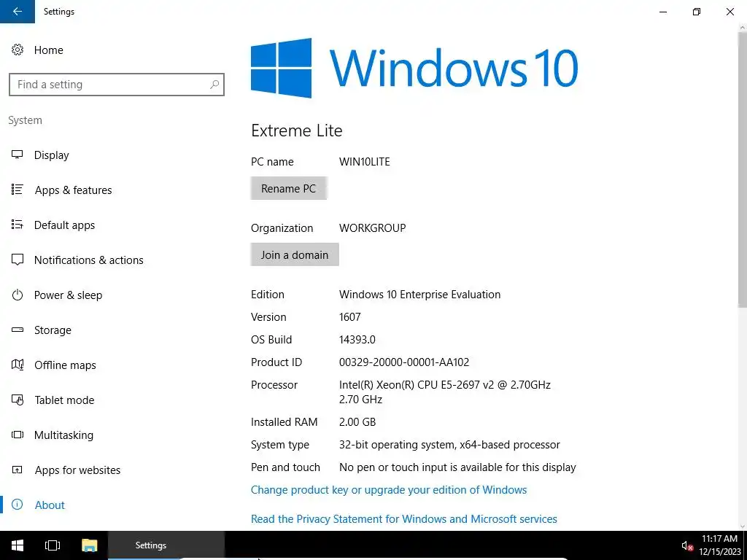Click the Installed RAM value 2.00 GB

[357, 422]
